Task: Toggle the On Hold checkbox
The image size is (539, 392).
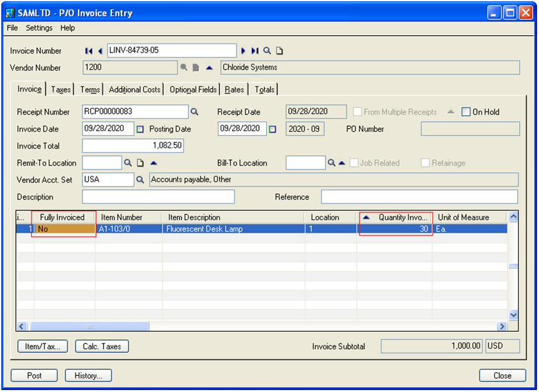Action: 465,112
